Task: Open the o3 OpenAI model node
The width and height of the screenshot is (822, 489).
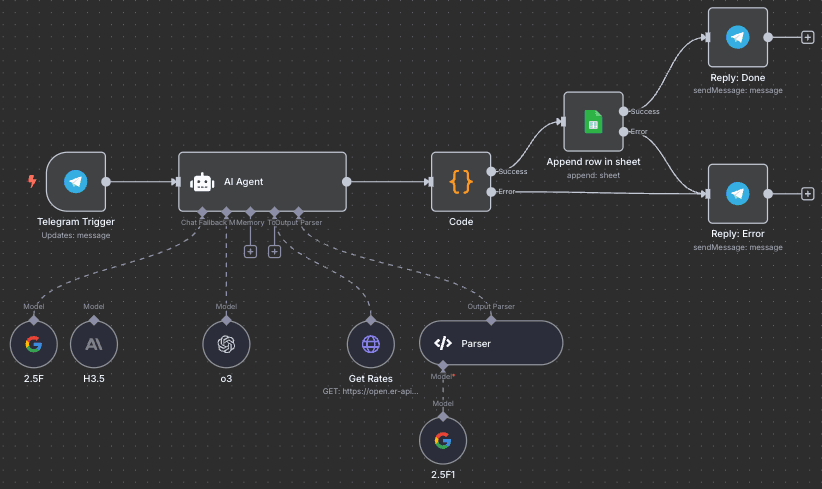Action: click(x=226, y=344)
